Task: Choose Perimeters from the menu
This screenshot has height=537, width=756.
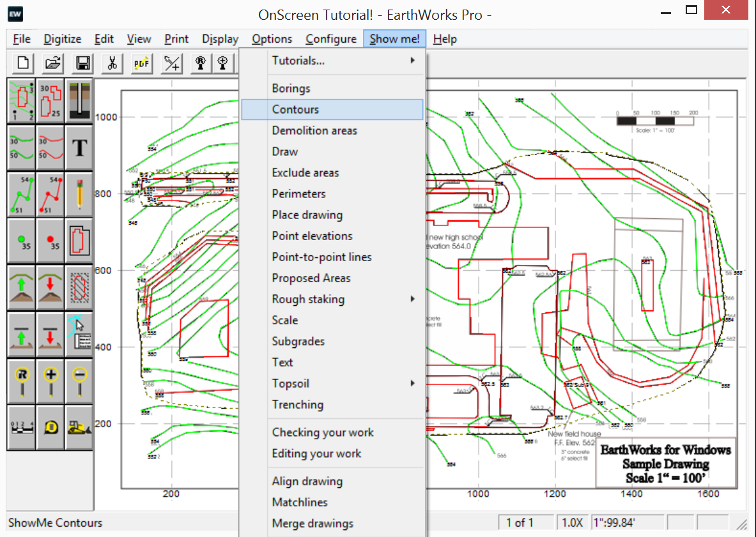Action: coord(332,193)
